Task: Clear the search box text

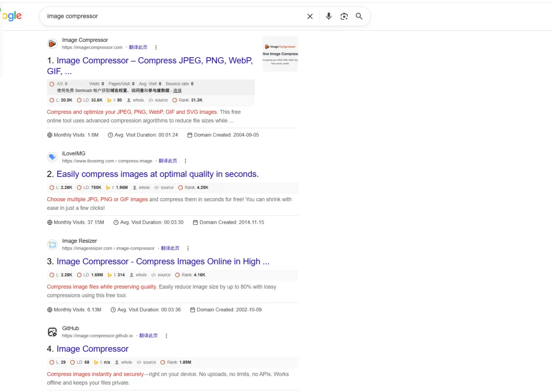Action: (x=310, y=16)
